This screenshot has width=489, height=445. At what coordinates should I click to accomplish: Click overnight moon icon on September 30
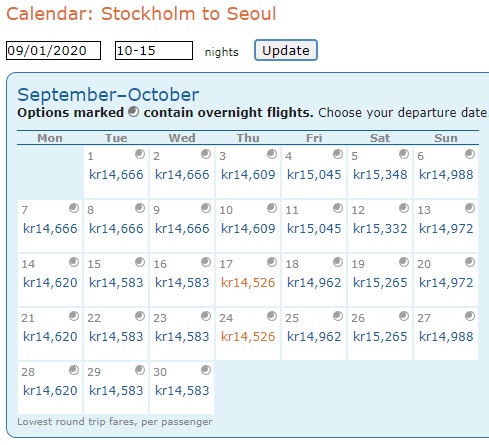(x=206, y=370)
